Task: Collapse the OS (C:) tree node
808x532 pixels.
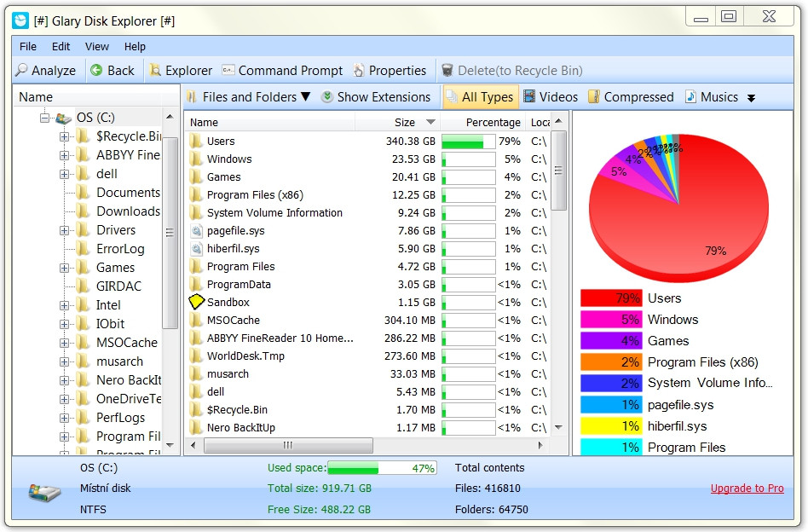Action: tap(45, 118)
